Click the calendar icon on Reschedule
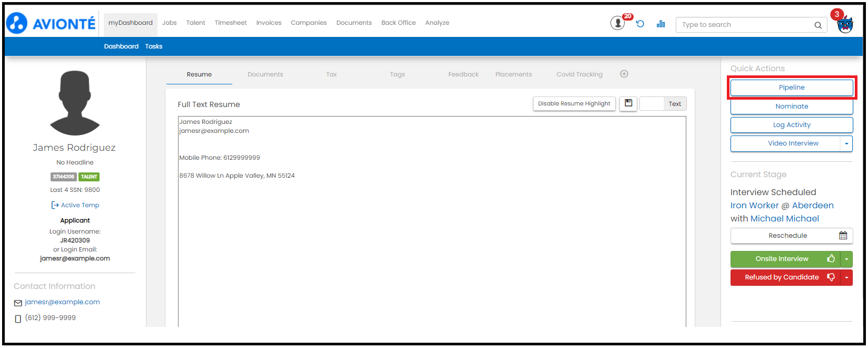The width and height of the screenshot is (868, 348). pyautogui.click(x=843, y=236)
